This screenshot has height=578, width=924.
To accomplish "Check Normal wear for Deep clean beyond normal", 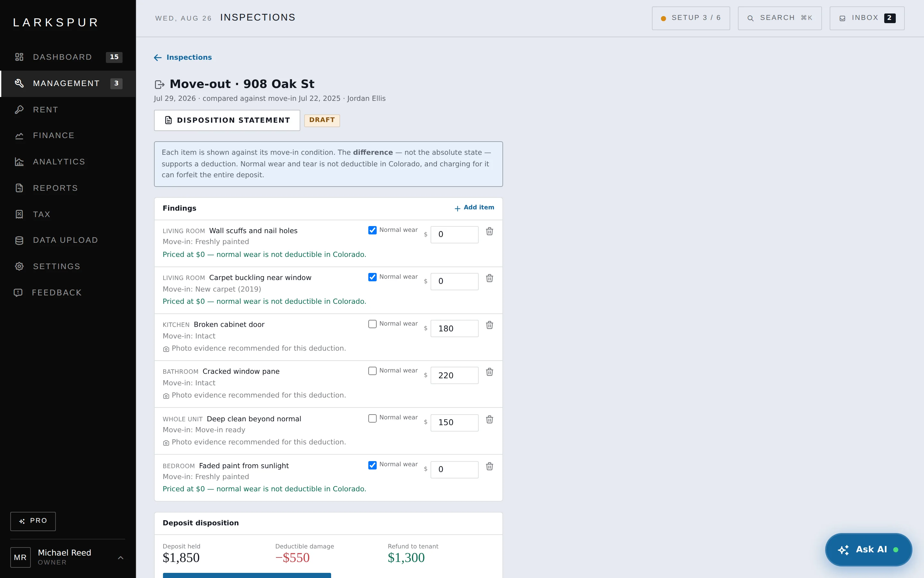I will click(x=372, y=418).
